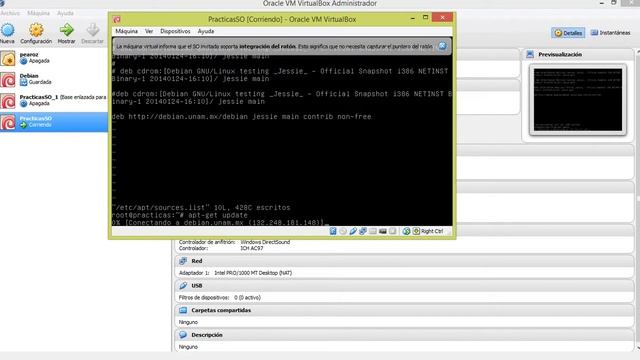Image resolution: width=640 pixels, height=360 pixels.
Task: Click the PracticasSO window title bar icon
Action: pos(117,19)
